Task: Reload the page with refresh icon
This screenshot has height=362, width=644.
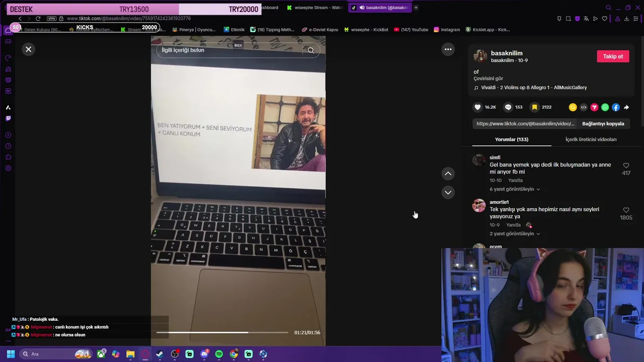Action: pyautogui.click(x=38, y=19)
